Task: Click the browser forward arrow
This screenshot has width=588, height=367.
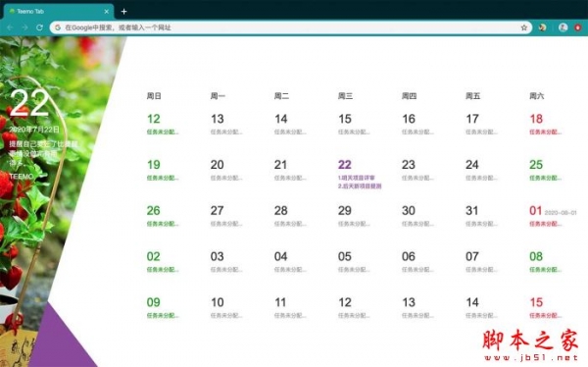Action: [24, 27]
